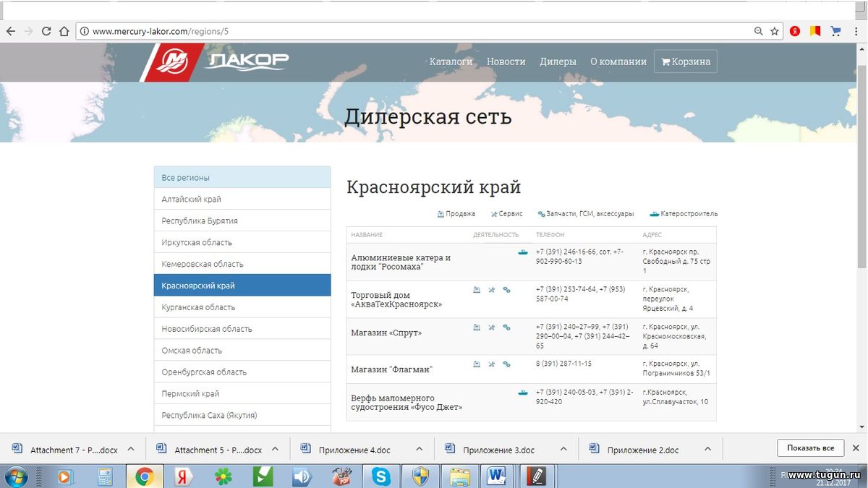
Task: Select Алтайский край region
Action: [x=242, y=199]
